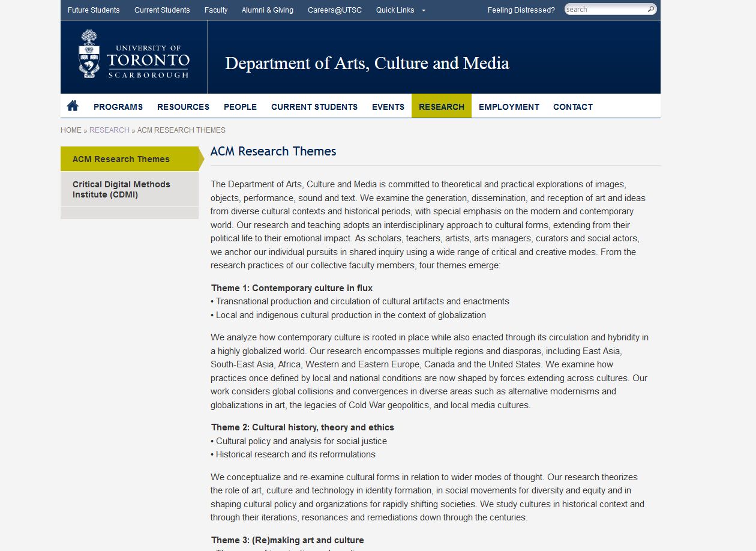Screen dimensions: 756x551
Task: Expand the Quick Links dropdown arrow
Action: (424, 10)
